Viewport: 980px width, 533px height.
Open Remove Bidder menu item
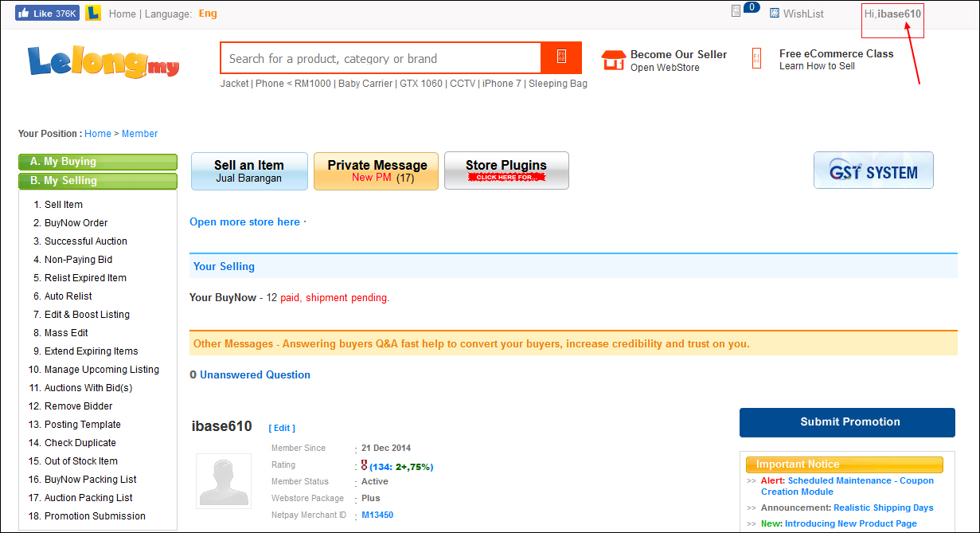tap(79, 406)
